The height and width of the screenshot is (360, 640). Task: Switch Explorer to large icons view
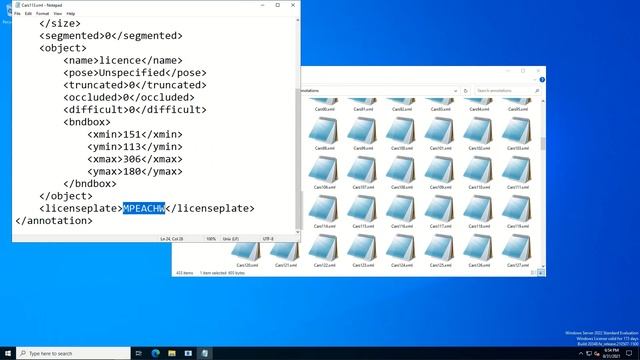541,273
